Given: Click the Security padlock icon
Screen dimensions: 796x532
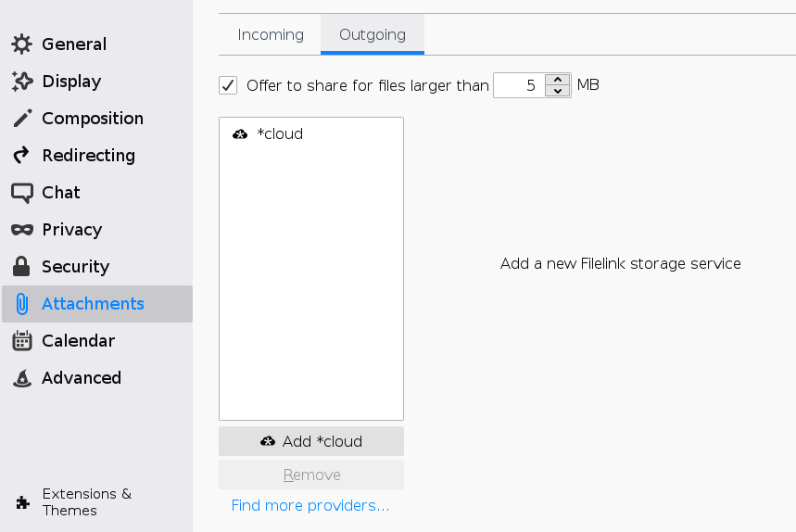Looking at the screenshot, I should pos(21,267).
